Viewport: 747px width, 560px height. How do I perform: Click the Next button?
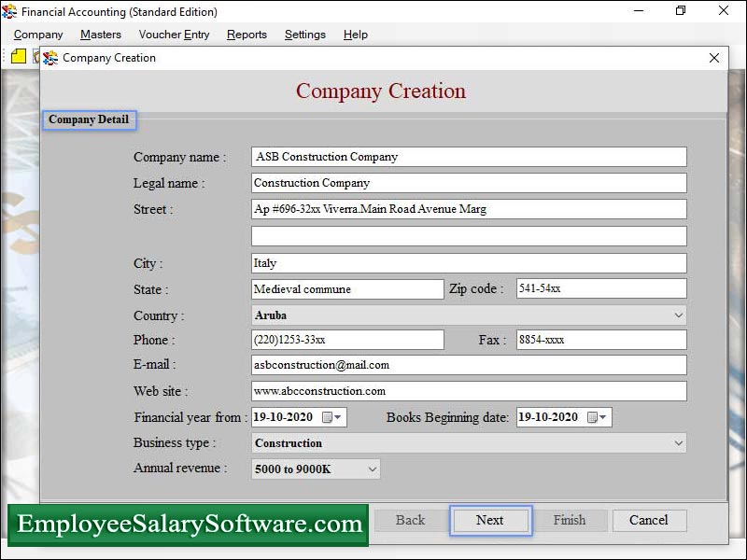pyautogui.click(x=490, y=520)
